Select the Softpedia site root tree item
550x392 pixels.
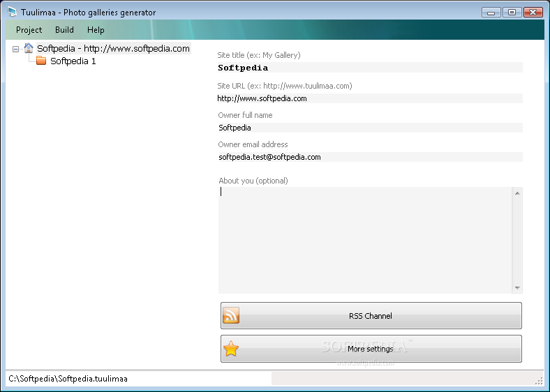pos(113,48)
